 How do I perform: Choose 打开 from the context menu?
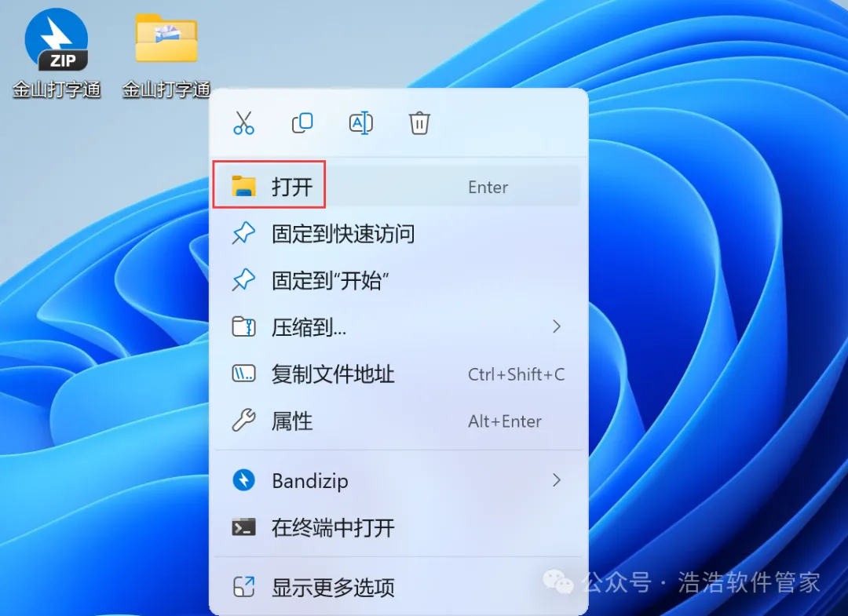[397, 187]
